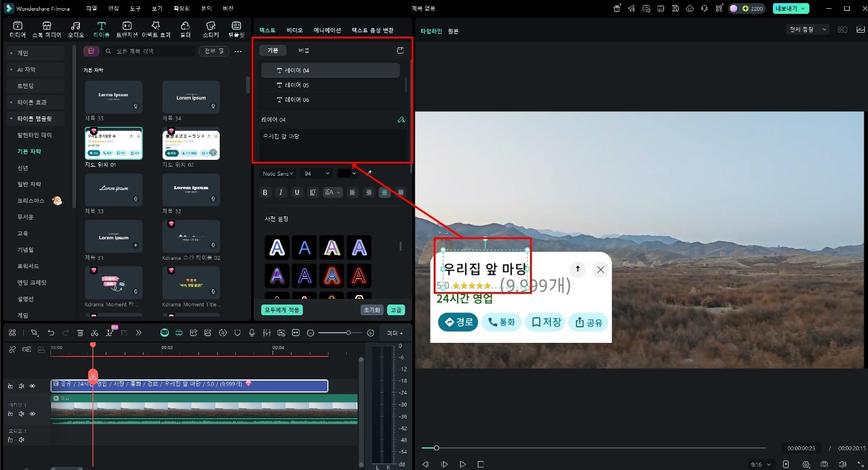Open the 오디오 media panel
This screenshot has width=868, height=470.
76,28
